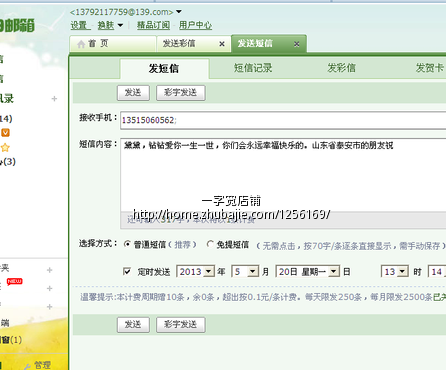Open the 发短信 sub-tab
The width and height of the screenshot is (446, 370).
pyautogui.click(x=164, y=69)
